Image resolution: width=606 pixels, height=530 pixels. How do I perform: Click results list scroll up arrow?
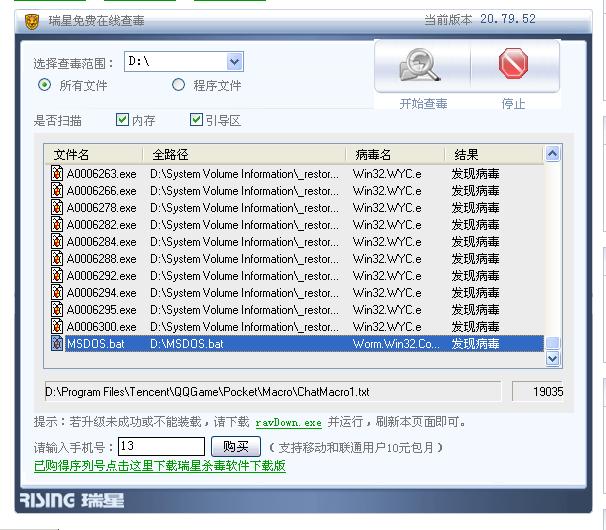point(552,154)
